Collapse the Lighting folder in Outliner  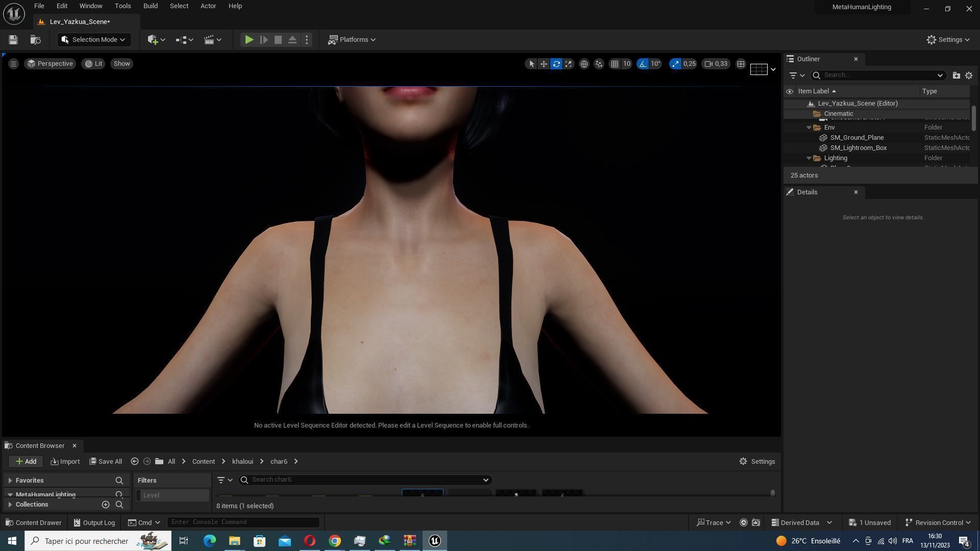click(809, 158)
